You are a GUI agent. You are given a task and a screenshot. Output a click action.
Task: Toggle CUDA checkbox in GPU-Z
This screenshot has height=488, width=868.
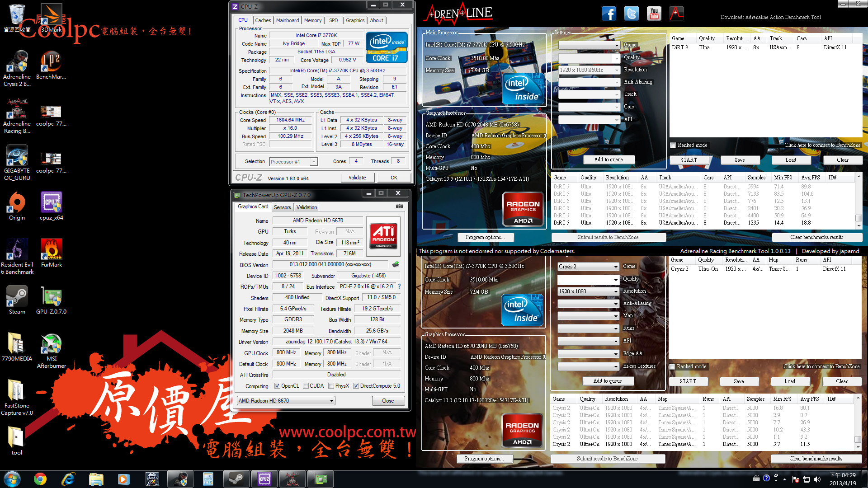306,386
